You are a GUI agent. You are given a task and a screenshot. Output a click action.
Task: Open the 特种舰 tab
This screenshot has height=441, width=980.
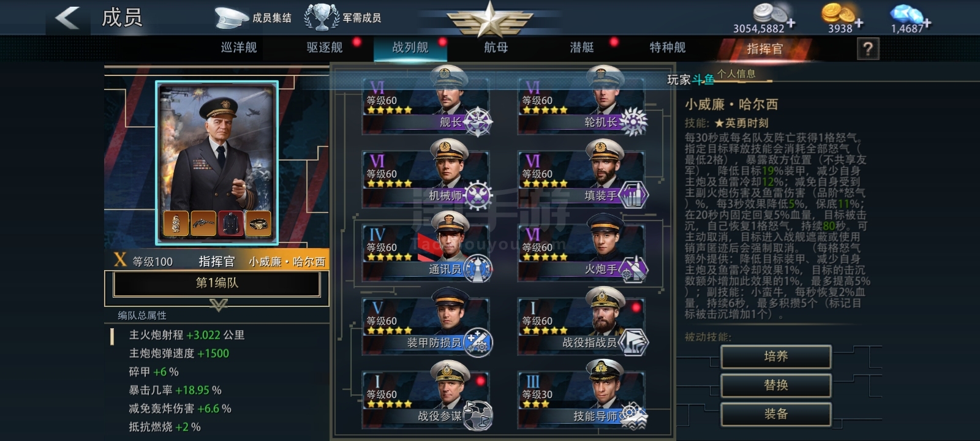coord(668,47)
